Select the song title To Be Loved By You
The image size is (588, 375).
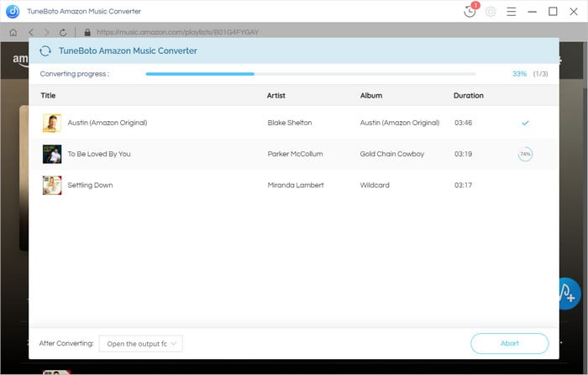pos(99,154)
